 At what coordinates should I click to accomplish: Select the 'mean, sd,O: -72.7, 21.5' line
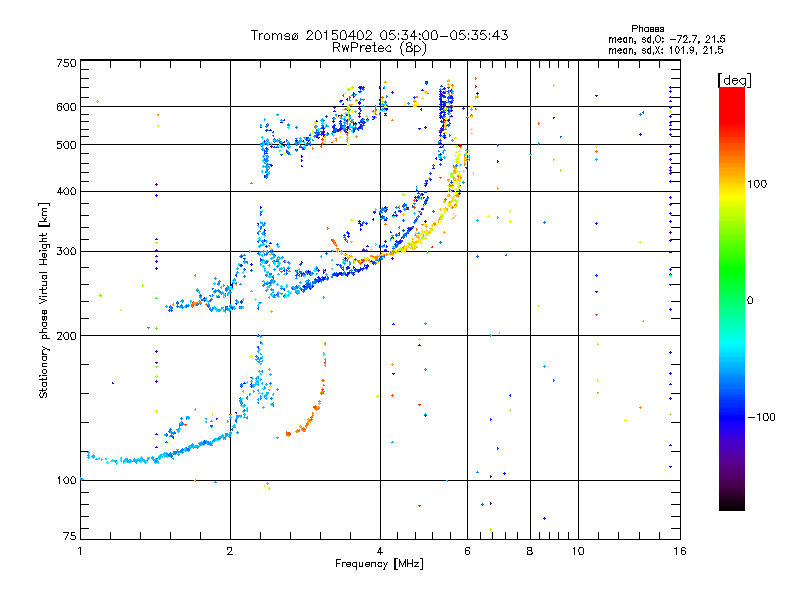(666, 39)
